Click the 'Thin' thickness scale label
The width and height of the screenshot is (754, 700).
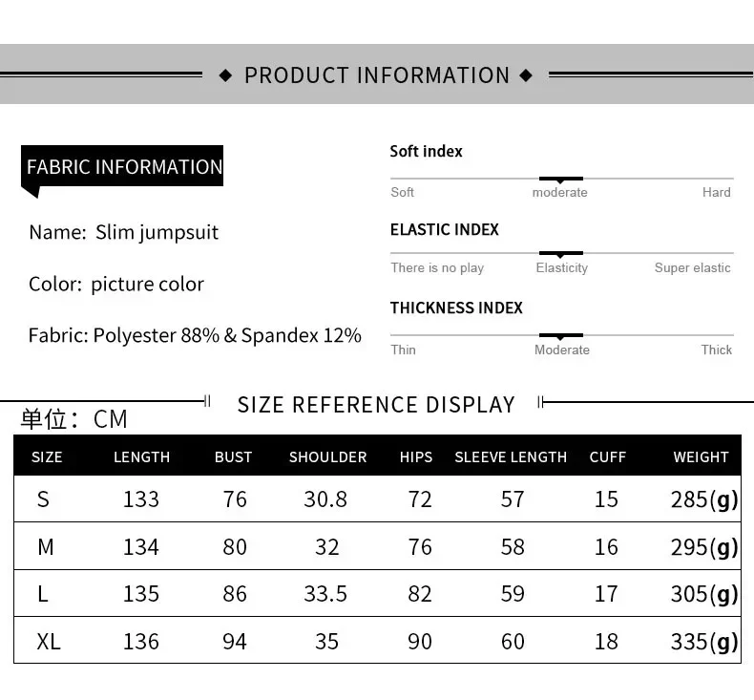tap(403, 350)
